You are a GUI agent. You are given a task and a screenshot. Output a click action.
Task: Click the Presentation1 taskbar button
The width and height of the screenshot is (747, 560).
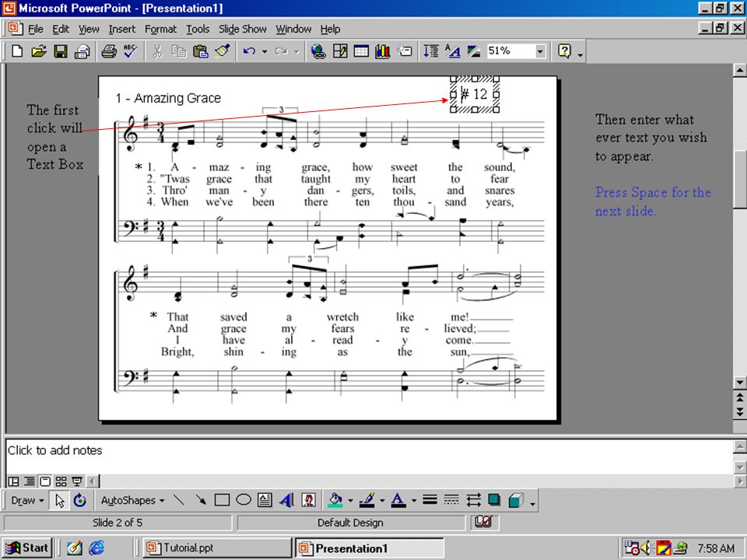[x=369, y=548]
